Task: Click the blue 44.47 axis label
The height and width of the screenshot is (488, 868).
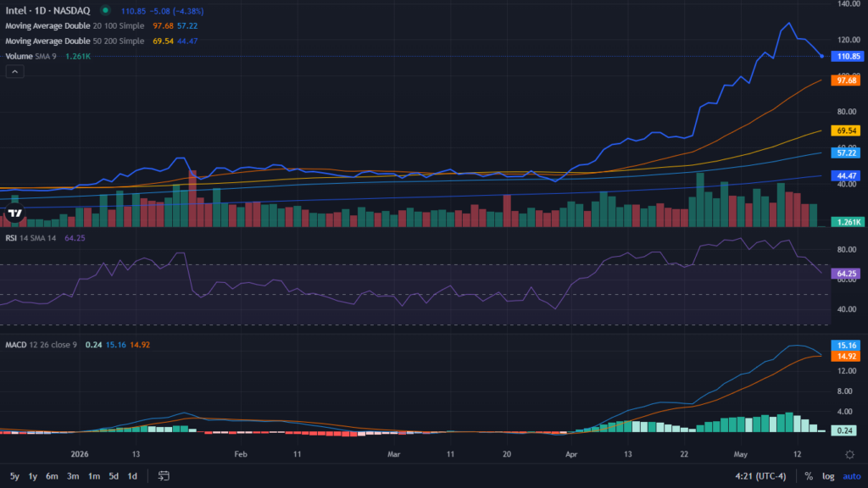Action: click(846, 176)
